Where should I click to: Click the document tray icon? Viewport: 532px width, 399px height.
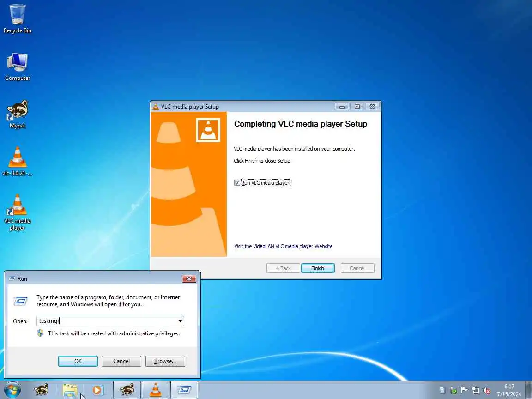tap(442, 390)
